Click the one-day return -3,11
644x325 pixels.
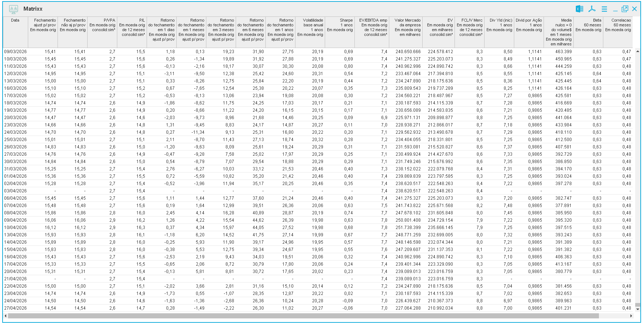click(x=170, y=74)
